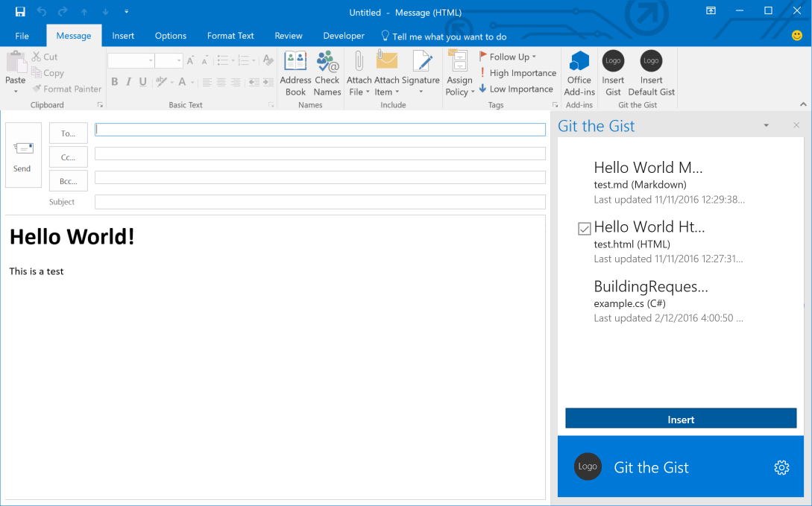Viewport: 812px width, 506px height.
Task: Open Office Add-ins store
Action: [579, 74]
